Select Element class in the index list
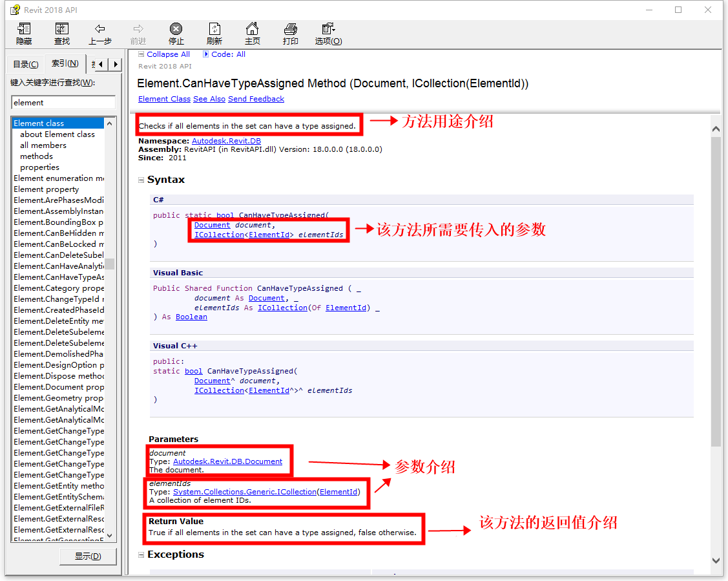This screenshot has height=581, width=728. click(x=57, y=123)
